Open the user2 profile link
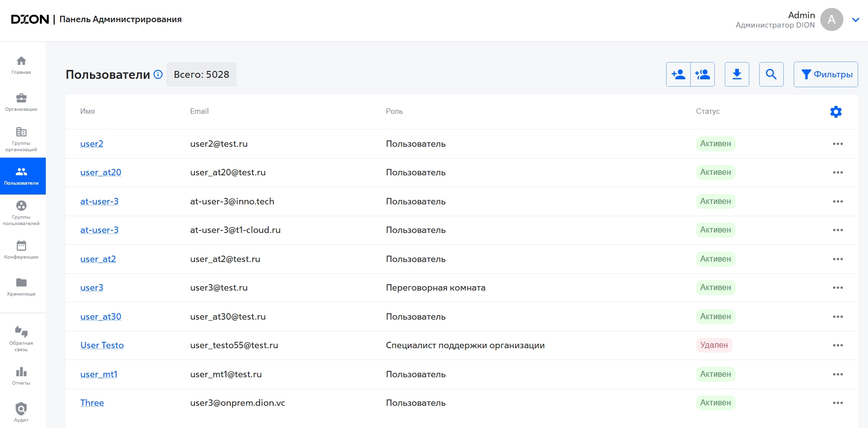 click(92, 144)
